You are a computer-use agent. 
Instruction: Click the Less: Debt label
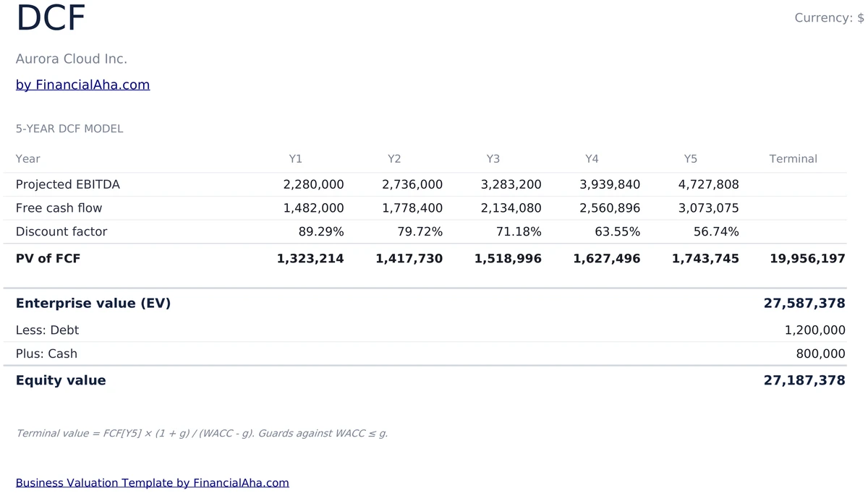click(47, 330)
